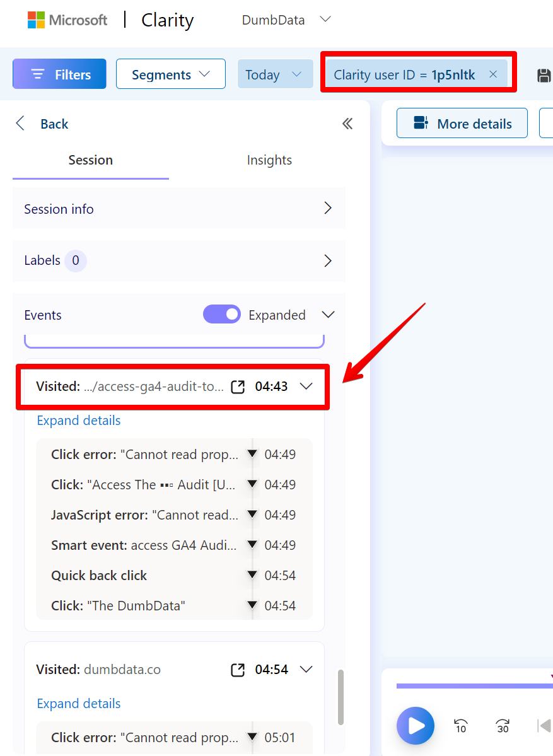Switch to the Insights tab
553x756 pixels.
click(x=269, y=160)
